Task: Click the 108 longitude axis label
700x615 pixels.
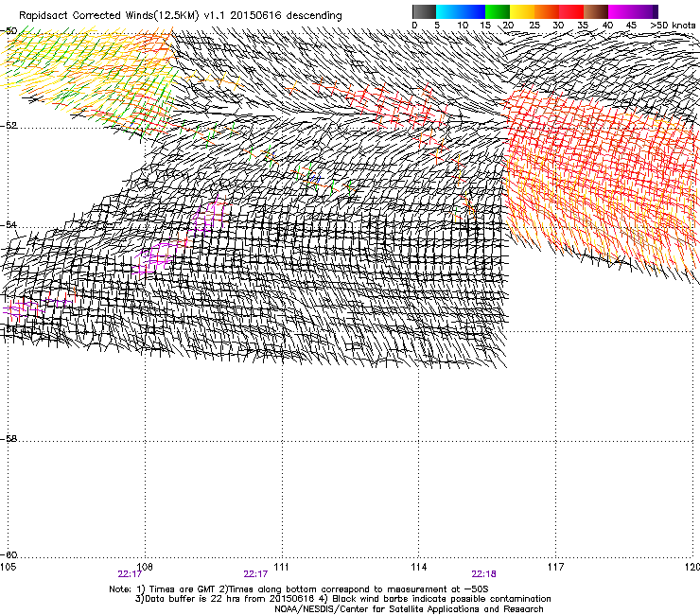Action: (x=145, y=567)
